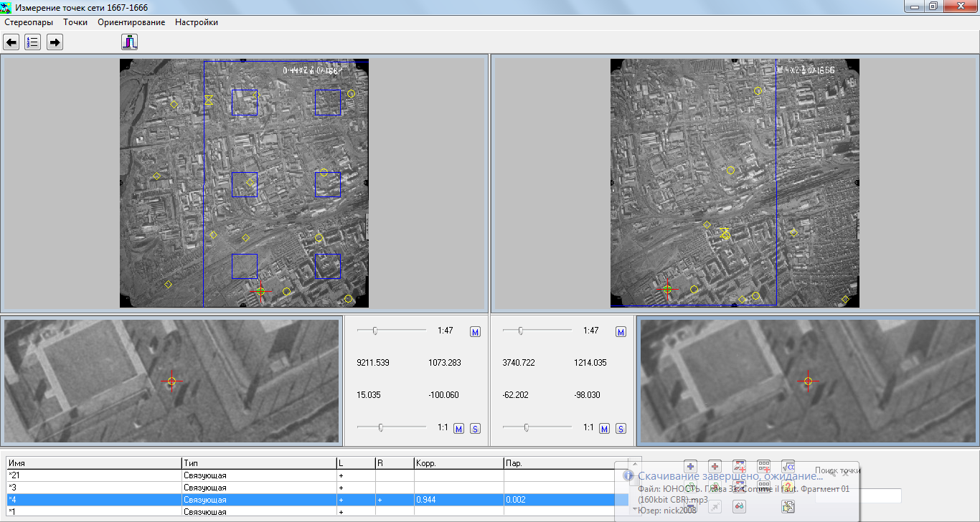The height and width of the screenshot is (522, 980).
Task: Click the Корр. column header
Action: (458, 463)
